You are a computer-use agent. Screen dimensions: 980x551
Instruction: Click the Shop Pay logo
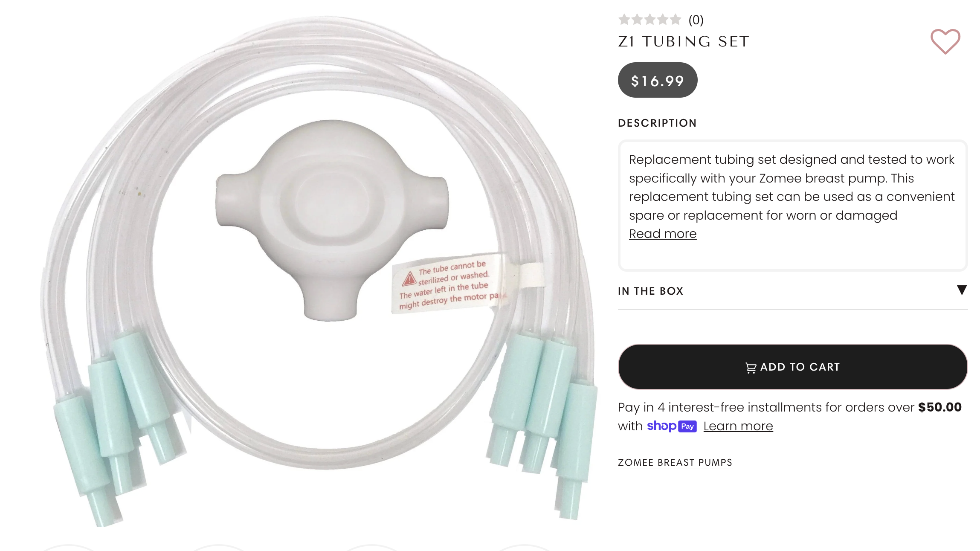pyautogui.click(x=672, y=426)
